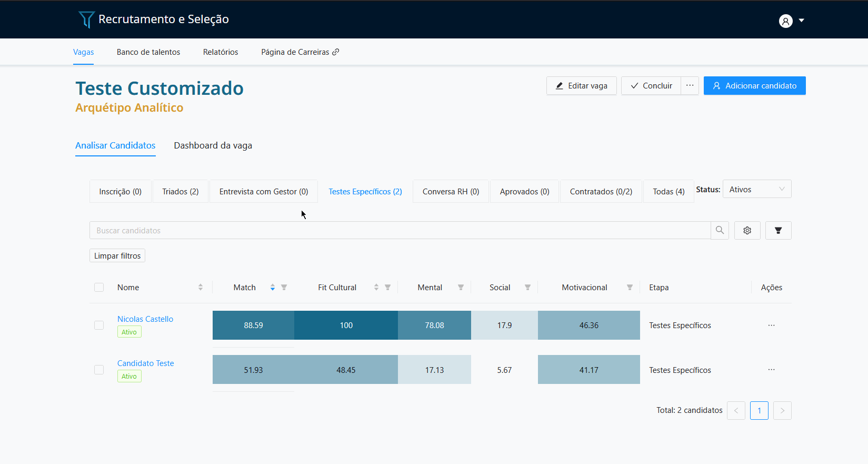Filter the Motivacional column
This screenshot has height=464, width=868.
coord(630,288)
